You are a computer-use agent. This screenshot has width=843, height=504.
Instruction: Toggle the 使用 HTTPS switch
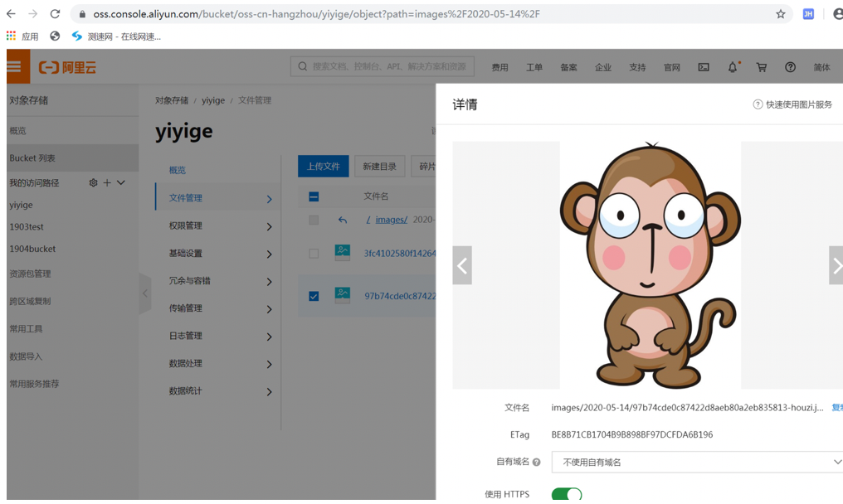(x=567, y=494)
